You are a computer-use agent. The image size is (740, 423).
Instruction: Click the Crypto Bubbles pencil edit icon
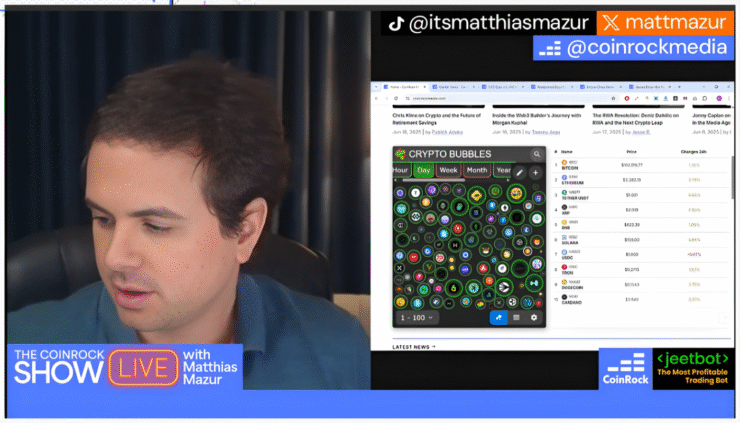(519, 173)
